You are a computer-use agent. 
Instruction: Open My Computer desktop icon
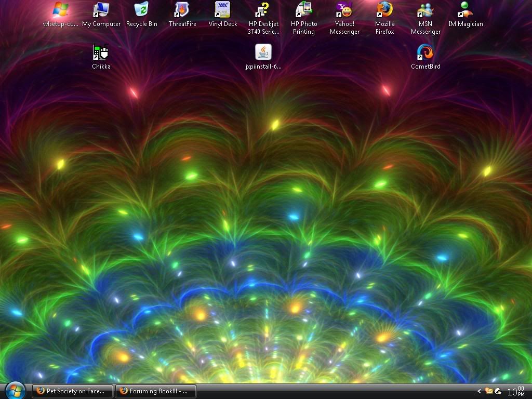pos(101,14)
